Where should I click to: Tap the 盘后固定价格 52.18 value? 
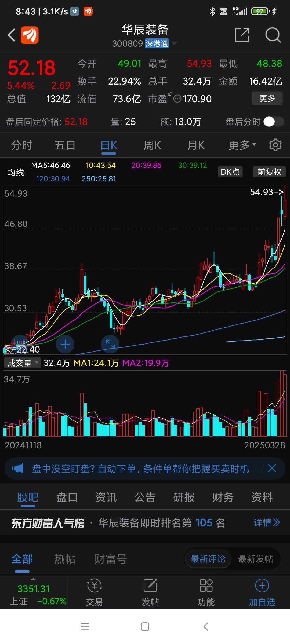pos(76,122)
